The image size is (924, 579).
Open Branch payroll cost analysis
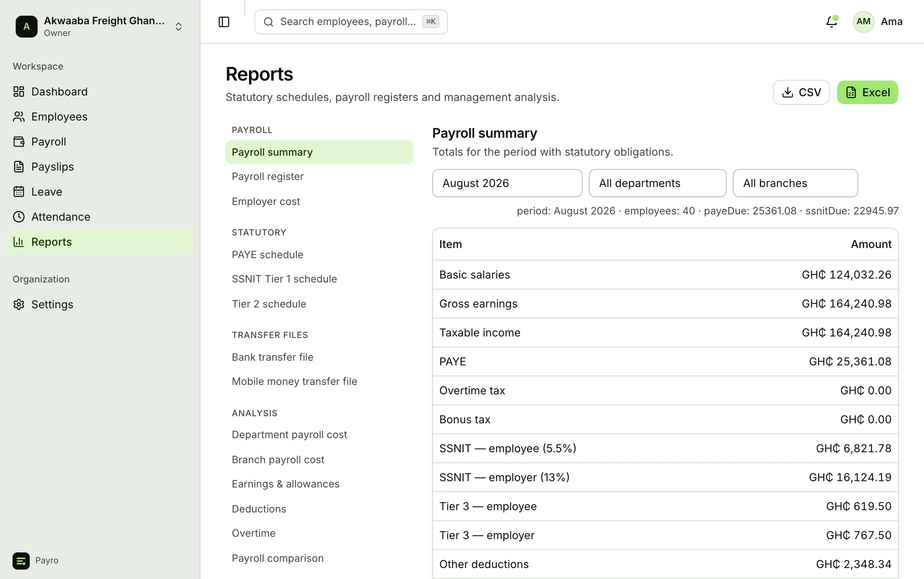(319, 460)
